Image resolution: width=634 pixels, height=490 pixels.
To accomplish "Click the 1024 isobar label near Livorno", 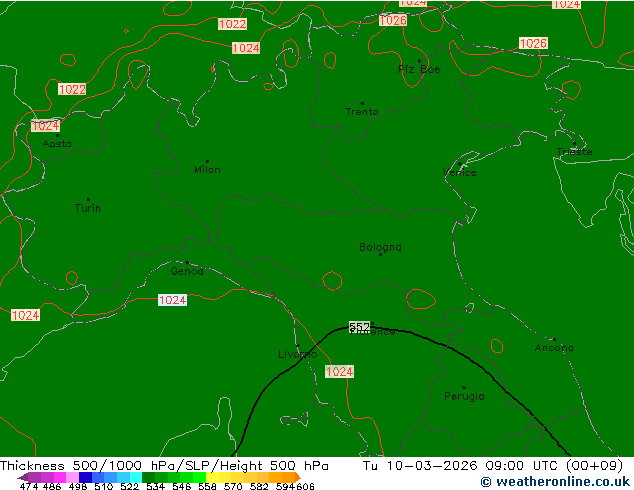I will (x=340, y=372).
